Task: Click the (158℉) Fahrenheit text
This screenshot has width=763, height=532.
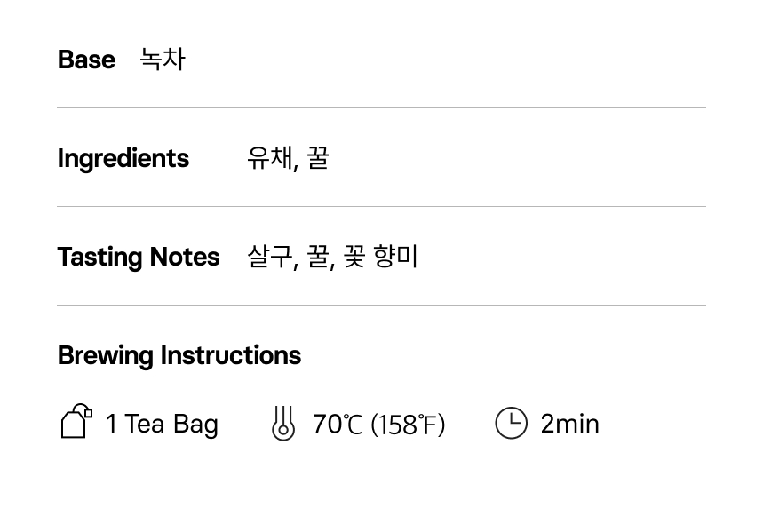Action: (x=408, y=425)
